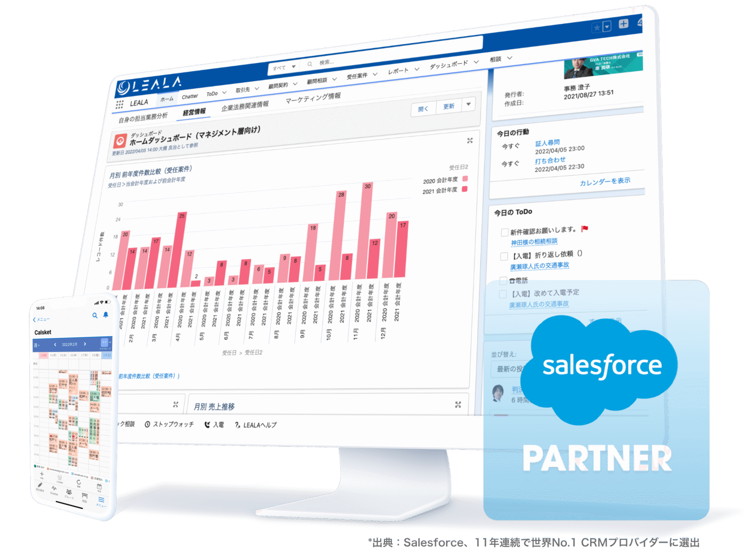The height and width of the screenshot is (560, 750).
Task: Select the 企業法務関連情報 sub-tab
Action: click(245, 106)
